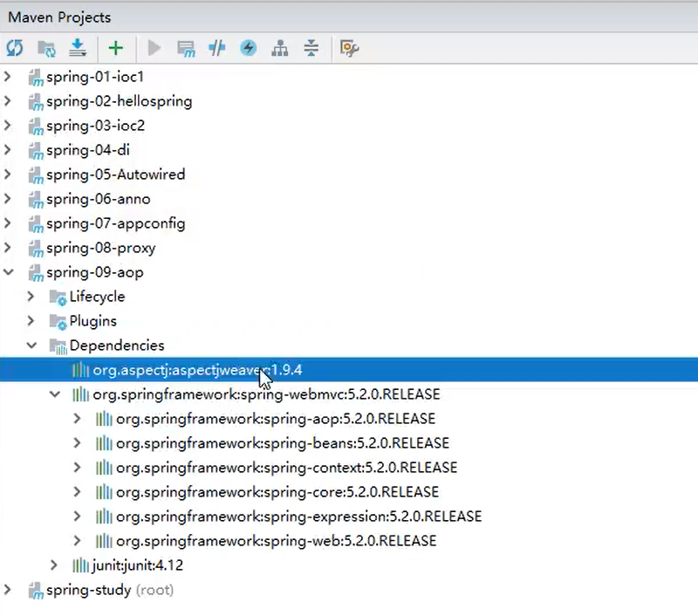
Task: Click aspectjweaver library icon
Action: click(x=80, y=369)
